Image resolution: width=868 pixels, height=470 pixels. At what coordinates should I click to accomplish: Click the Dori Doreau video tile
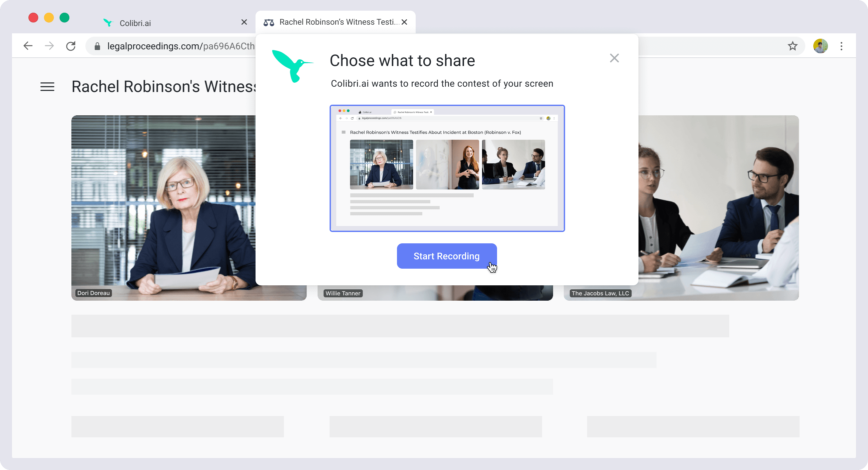163,208
